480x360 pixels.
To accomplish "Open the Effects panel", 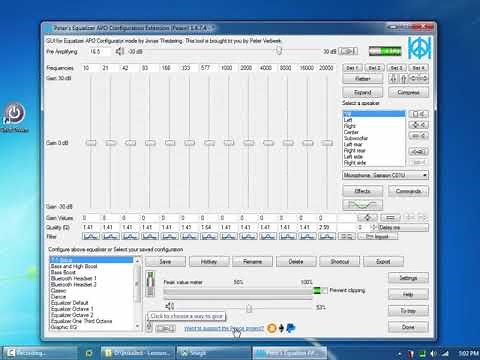I will point(363,191).
